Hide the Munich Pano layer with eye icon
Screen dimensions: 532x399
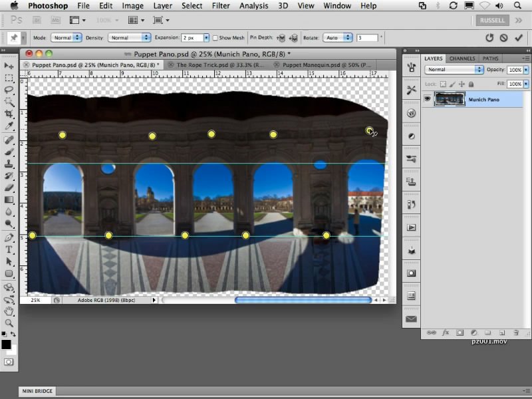(x=428, y=99)
